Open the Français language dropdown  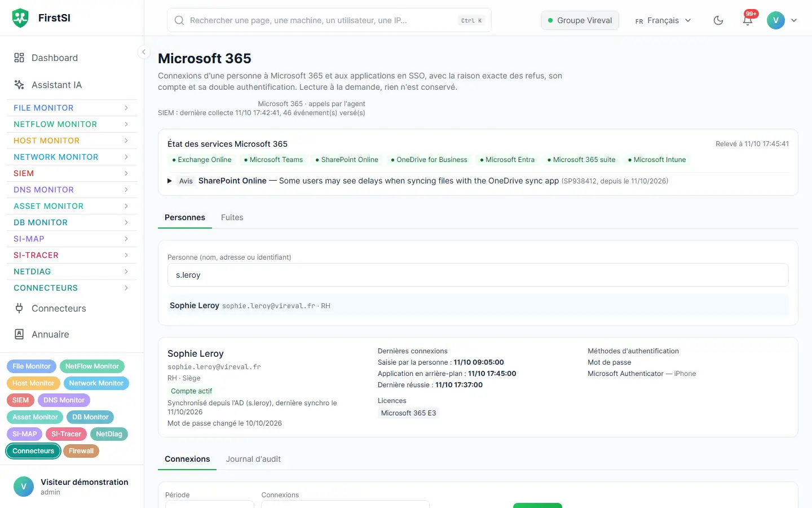tap(663, 20)
